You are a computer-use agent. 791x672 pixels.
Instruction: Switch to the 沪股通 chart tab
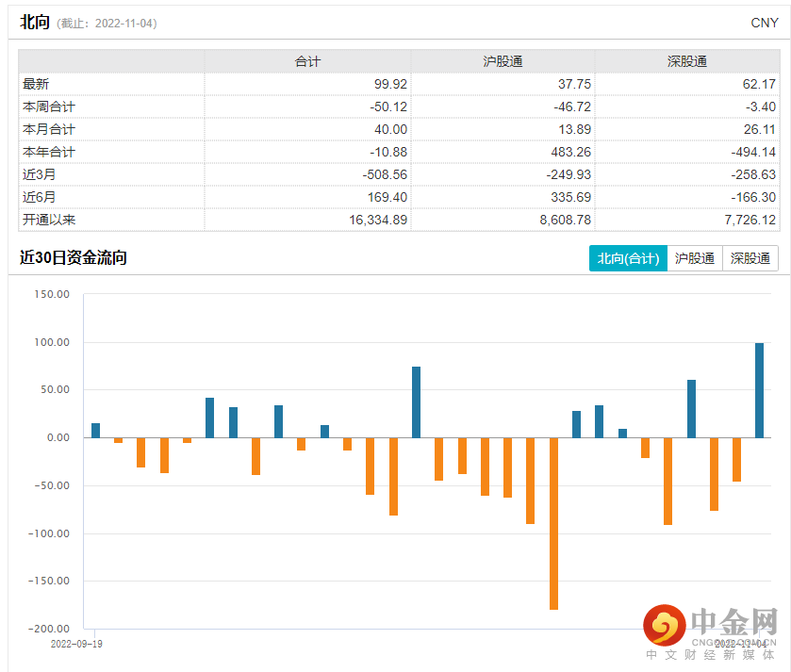695,258
